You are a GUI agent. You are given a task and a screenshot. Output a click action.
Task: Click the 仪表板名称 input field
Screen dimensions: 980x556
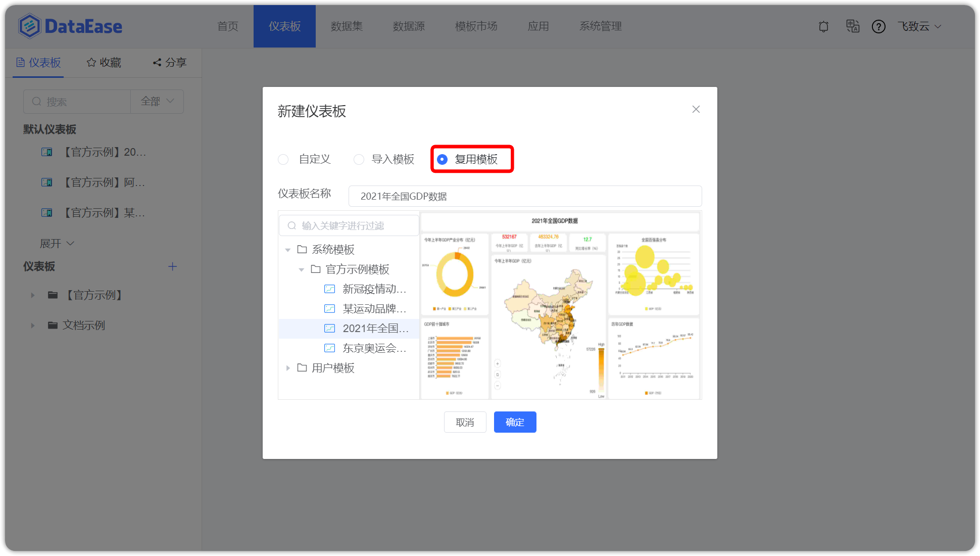525,196
